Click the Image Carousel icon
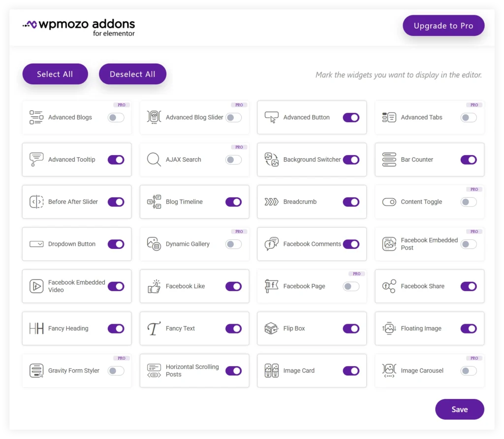 tap(389, 371)
